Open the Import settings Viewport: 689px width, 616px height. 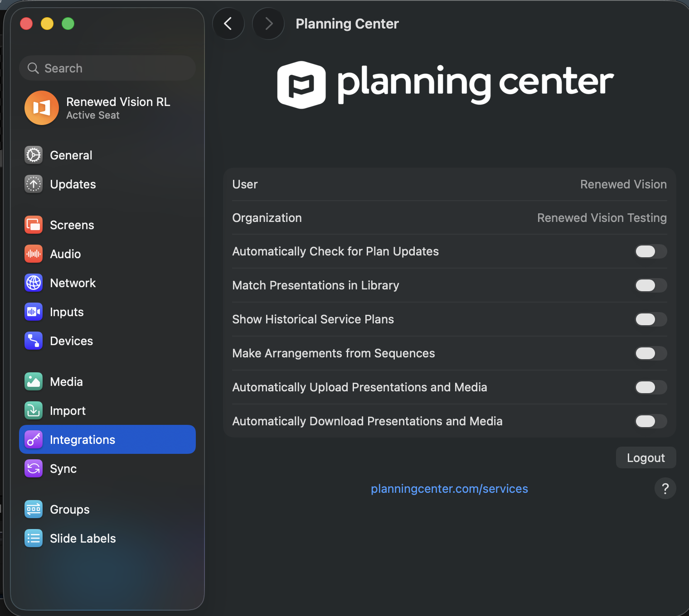pos(107,411)
